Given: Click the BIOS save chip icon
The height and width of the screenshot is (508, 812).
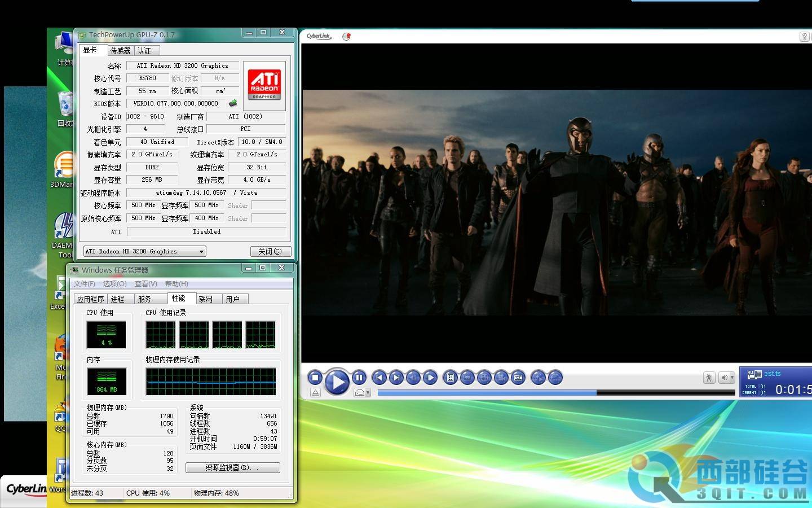Looking at the screenshot, I should [232, 103].
